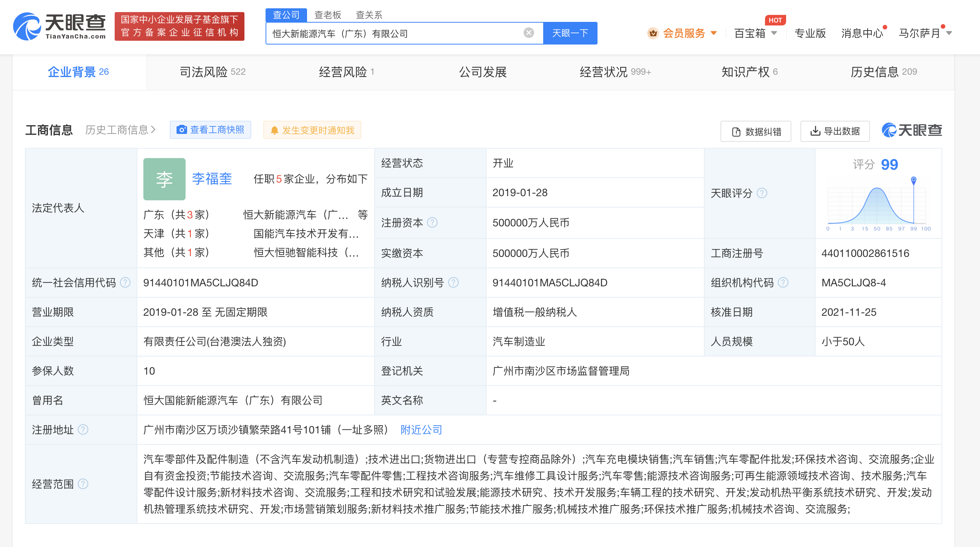980x547 pixels.
Task: Open 消息中心 in header
Action: [862, 33]
